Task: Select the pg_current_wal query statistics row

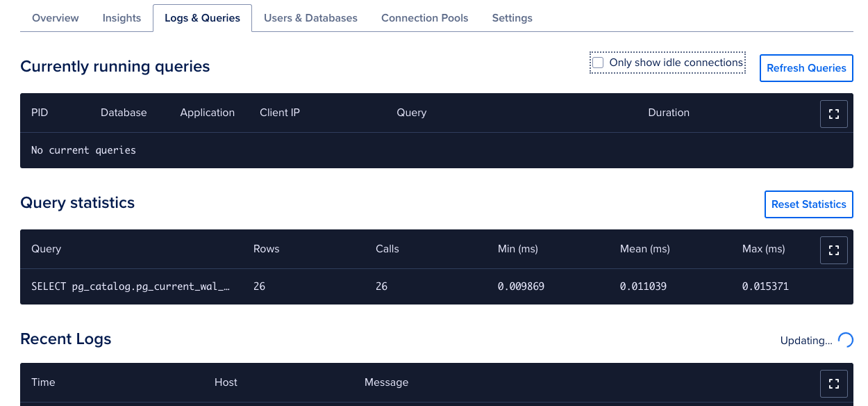Action: 437,286
